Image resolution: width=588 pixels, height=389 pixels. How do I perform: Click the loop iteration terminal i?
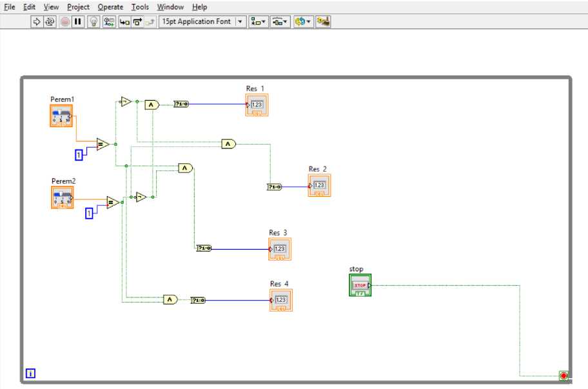(30, 373)
